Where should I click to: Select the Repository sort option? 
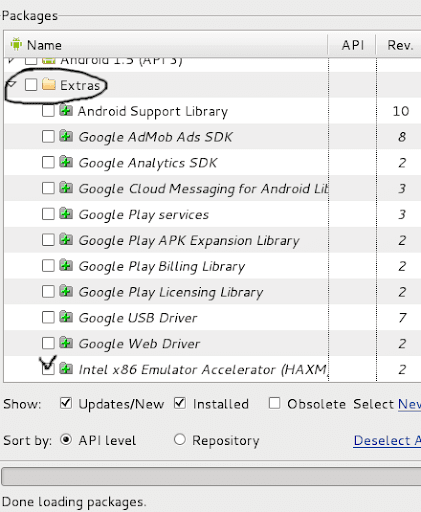tap(180, 440)
